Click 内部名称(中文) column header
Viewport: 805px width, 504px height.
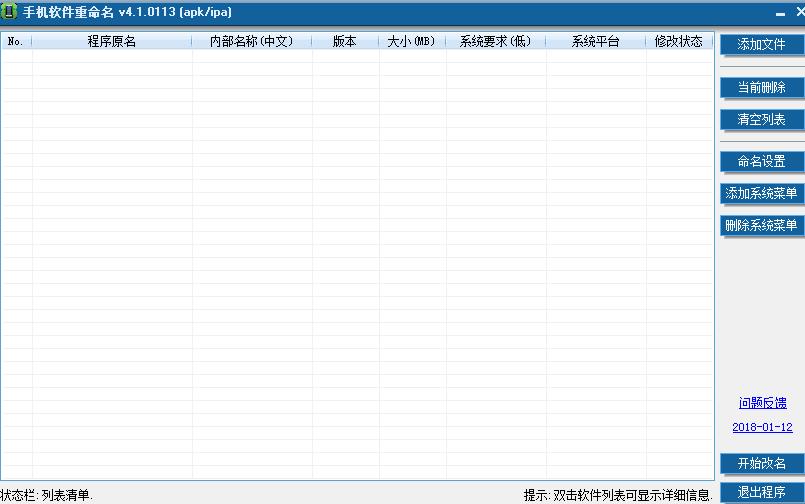pos(252,42)
